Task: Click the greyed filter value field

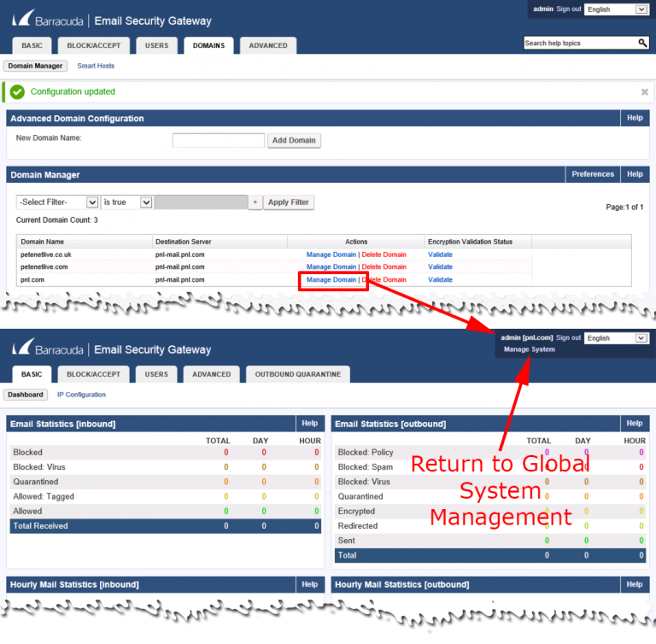Action: pyautogui.click(x=201, y=202)
